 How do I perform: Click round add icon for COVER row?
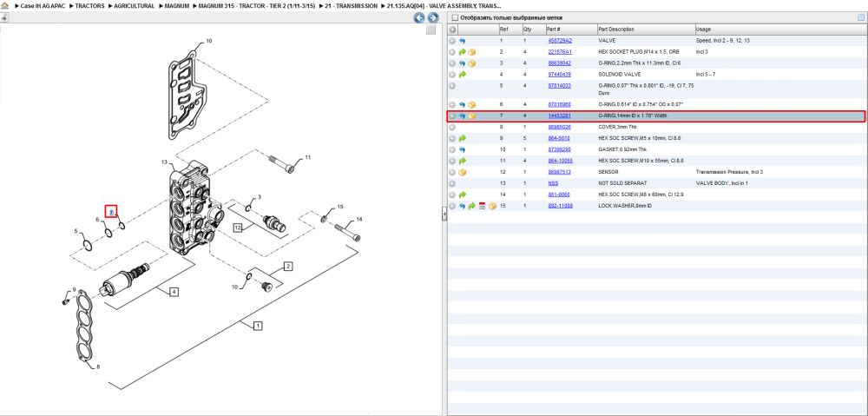click(452, 128)
